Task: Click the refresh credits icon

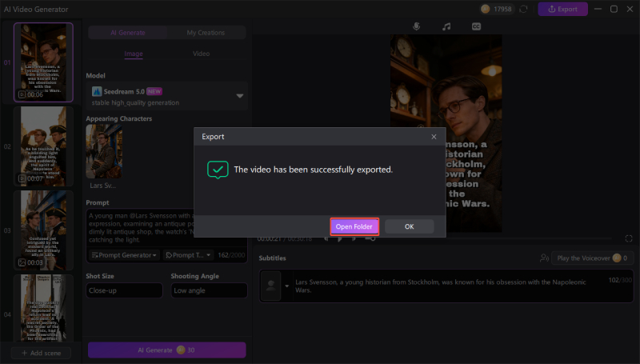Action: point(523,10)
